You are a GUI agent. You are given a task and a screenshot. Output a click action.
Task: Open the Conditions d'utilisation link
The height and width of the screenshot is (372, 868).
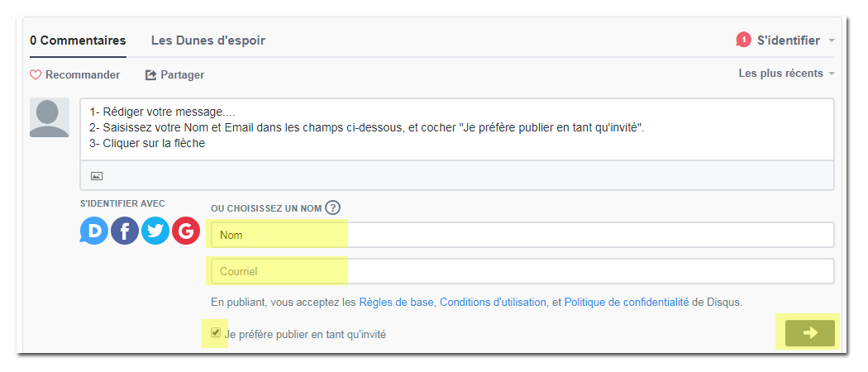click(493, 303)
